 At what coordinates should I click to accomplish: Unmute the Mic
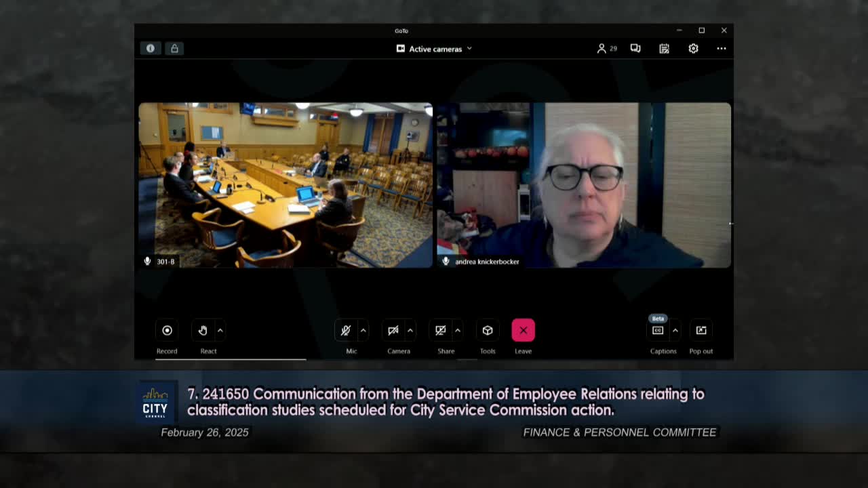coord(346,331)
